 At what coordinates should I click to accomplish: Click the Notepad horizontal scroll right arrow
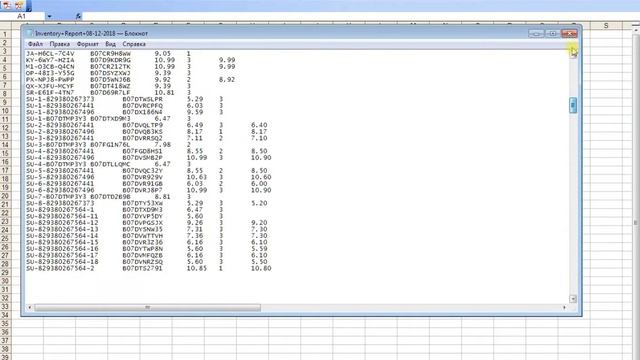pos(564,307)
